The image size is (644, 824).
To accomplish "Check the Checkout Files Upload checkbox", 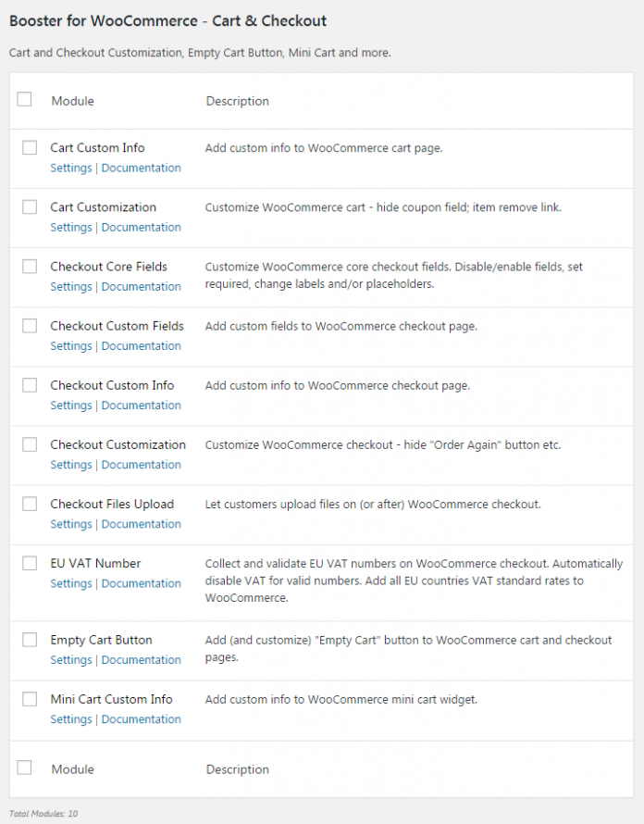I will tap(30, 504).
